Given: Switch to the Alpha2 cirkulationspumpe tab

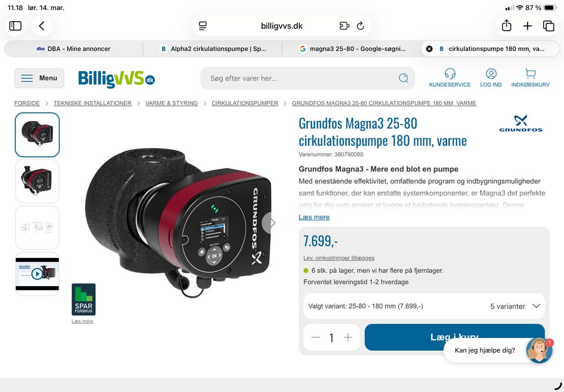Looking at the screenshot, I should point(213,49).
